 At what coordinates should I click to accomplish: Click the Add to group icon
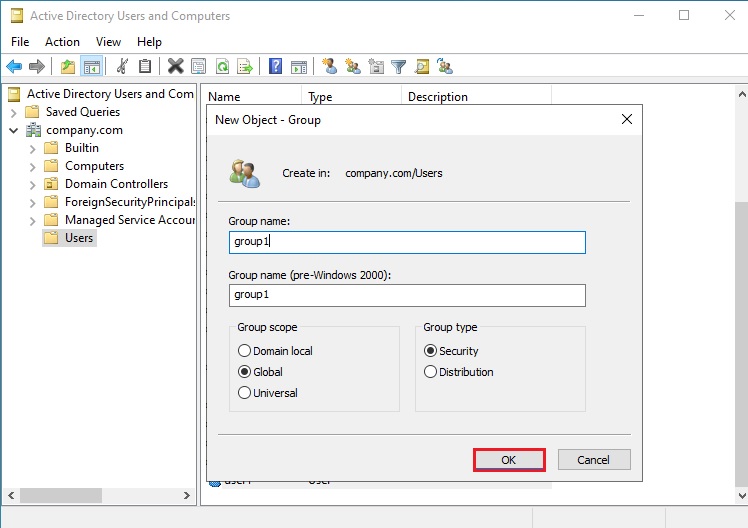[445, 66]
